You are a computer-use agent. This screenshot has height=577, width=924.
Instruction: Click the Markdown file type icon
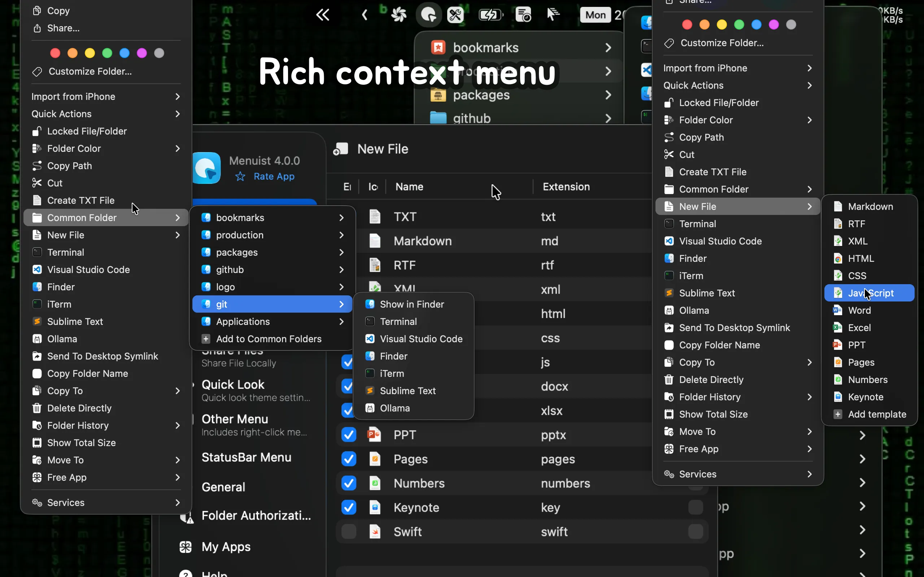point(375,241)
